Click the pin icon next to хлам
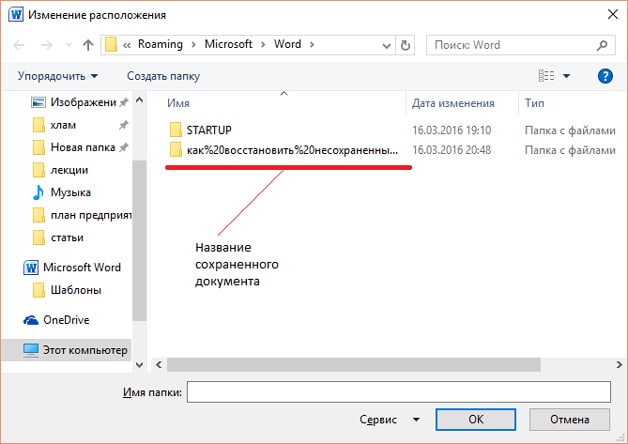Viewport: 628px width, 444px height. click(x=123, y=125)
